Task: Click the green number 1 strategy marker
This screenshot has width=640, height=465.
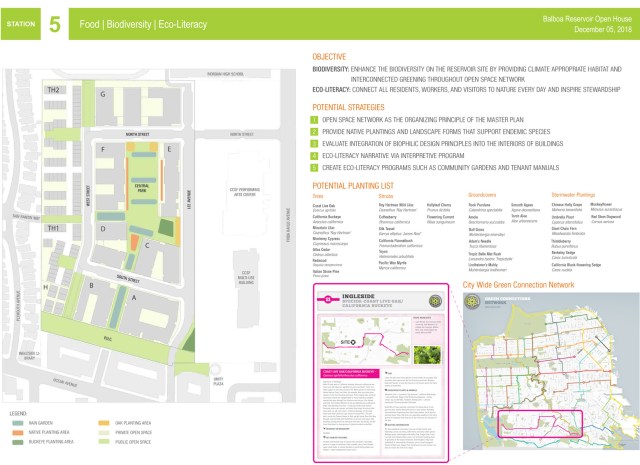Action: tap(314, 119)
